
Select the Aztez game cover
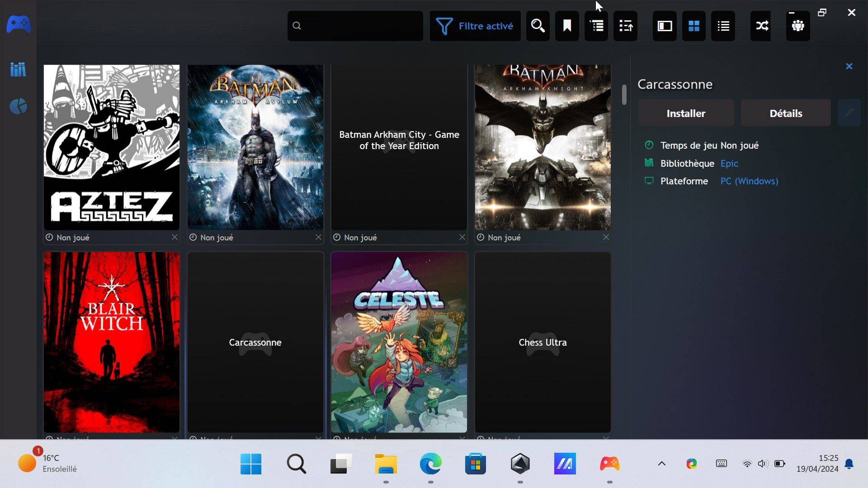click(112, 147)
